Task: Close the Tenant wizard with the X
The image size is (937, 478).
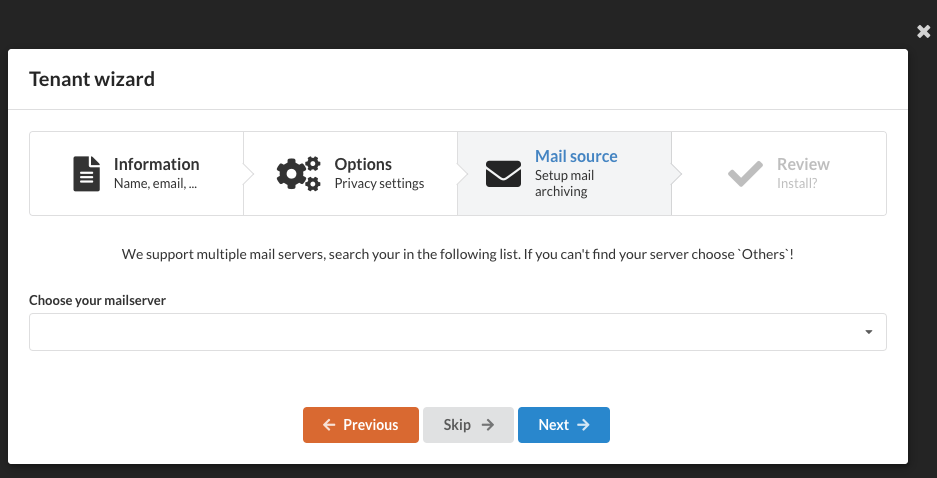Action: 923,32
